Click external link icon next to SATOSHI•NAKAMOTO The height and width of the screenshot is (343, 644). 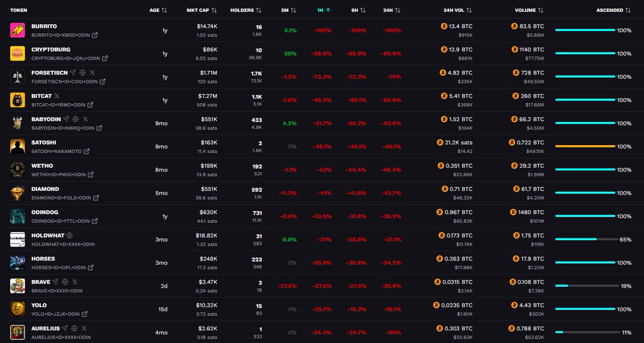point(87,152)
